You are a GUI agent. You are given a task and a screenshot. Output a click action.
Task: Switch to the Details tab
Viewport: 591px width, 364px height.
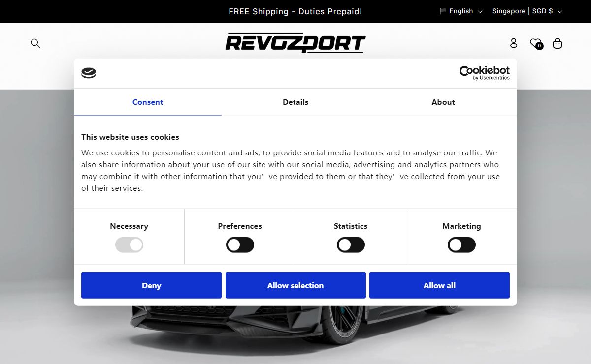[x=295, y=102]
